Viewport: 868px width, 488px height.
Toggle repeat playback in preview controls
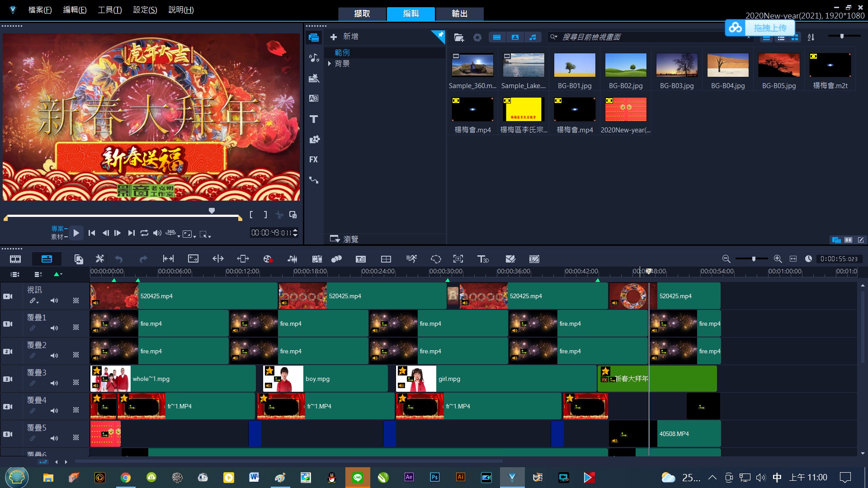coord(144,233)
